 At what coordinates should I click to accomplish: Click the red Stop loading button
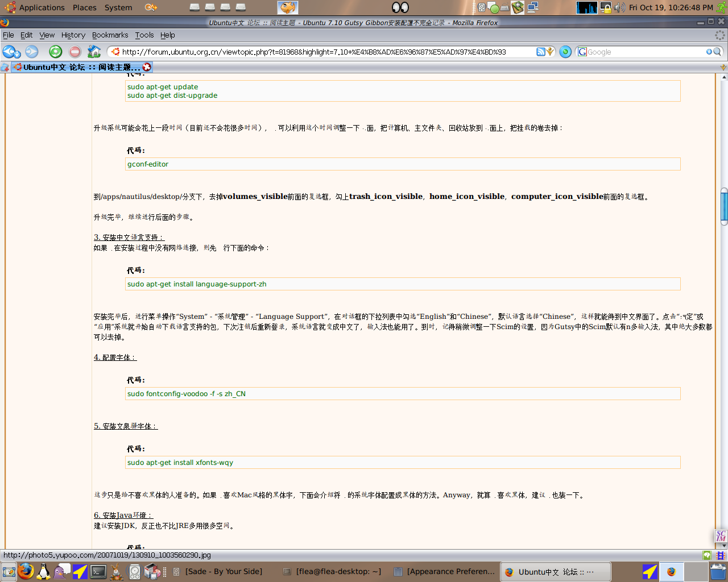(x=75, y=52)
